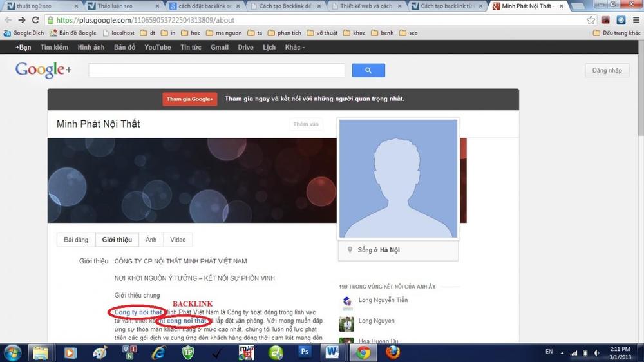644x362 pixels.
Task: Click the Google+ logo
Action: tap(44, 70)
